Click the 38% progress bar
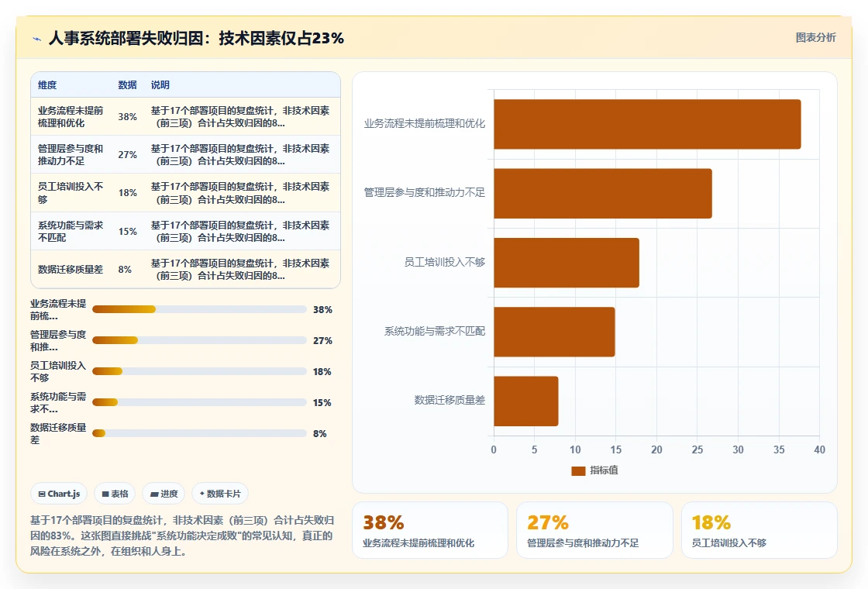 (x=199, y=309)
